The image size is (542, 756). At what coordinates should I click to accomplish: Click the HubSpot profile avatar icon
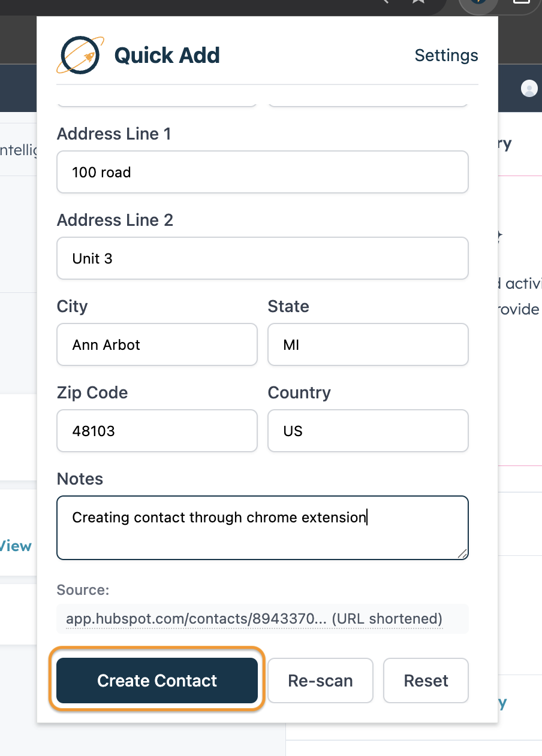[x=529, y=89]
